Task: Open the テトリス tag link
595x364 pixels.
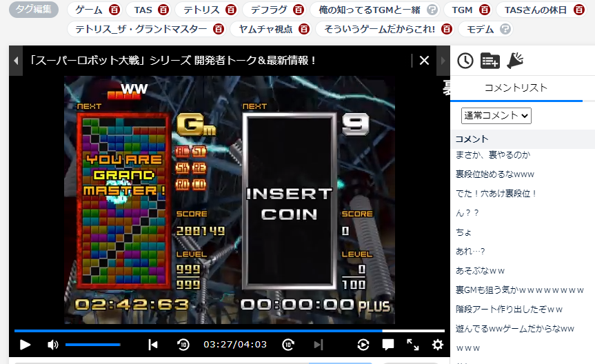Action: coord(201,10)
